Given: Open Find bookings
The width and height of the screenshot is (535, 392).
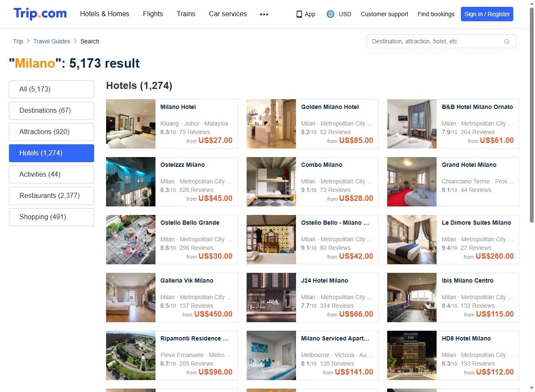Looking at the screenshot, I should coord(436,14).
